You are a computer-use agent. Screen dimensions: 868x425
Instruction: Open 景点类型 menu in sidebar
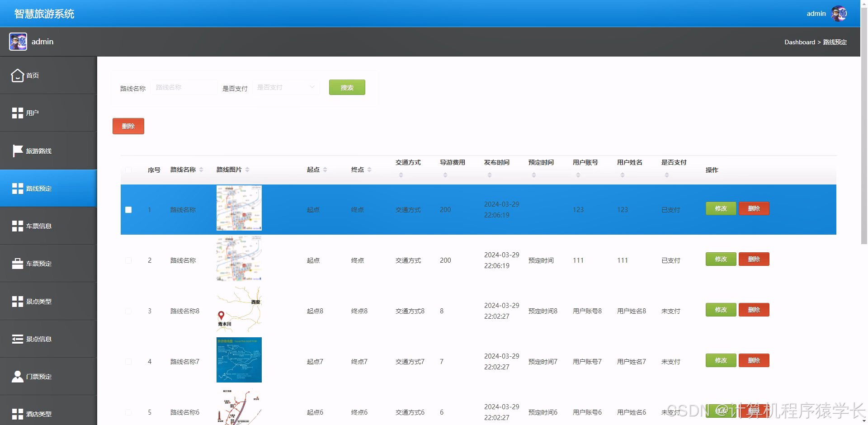click(48, 302)
